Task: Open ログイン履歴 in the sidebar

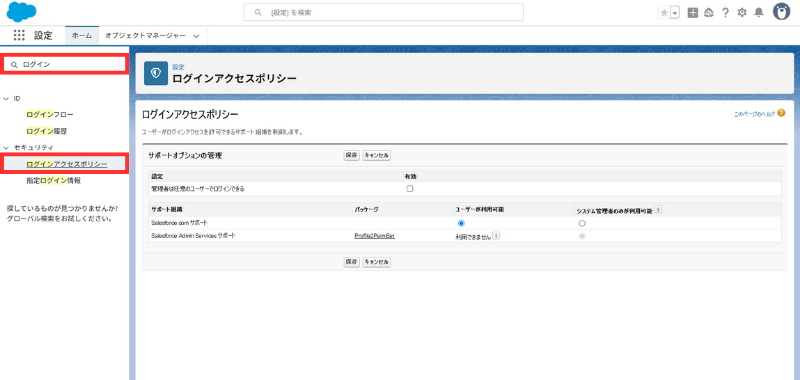Action: click(47, 131)
